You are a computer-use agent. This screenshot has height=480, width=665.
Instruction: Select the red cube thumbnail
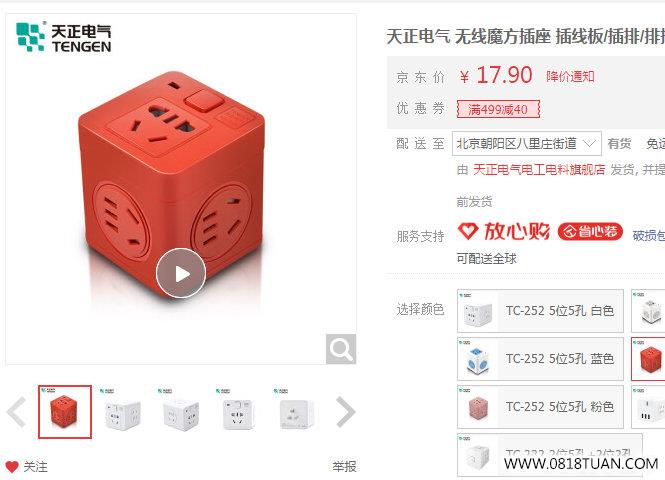click(x=65, y=412)
